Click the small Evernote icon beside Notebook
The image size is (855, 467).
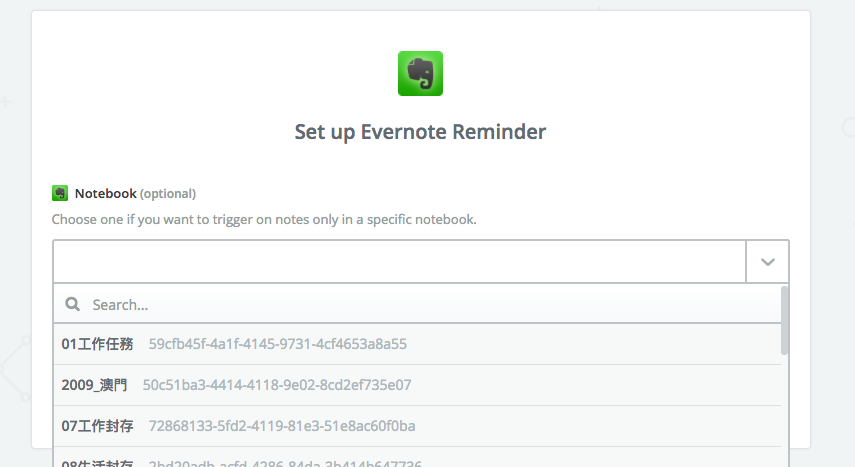(x=60, y=193)
